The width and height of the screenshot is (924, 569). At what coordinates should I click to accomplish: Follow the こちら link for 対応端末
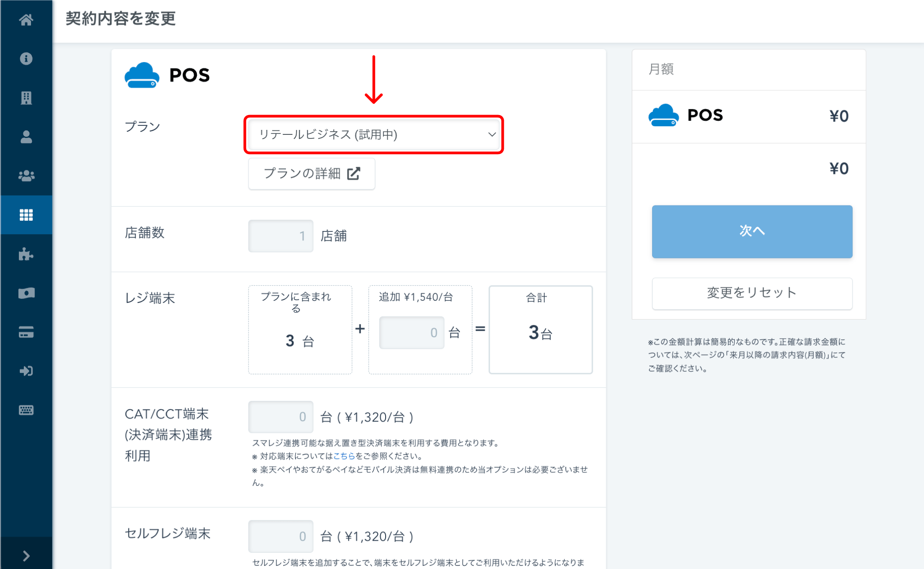(x=344, y=456)
